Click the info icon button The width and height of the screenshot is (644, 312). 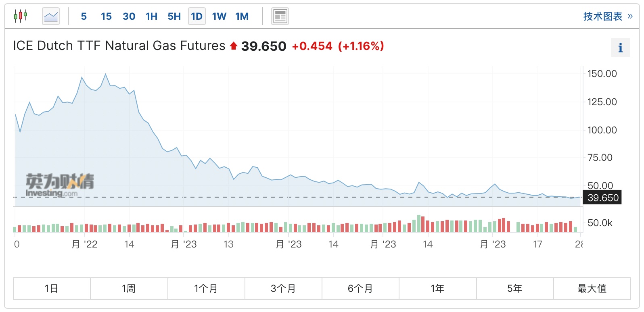coord(620,48)
